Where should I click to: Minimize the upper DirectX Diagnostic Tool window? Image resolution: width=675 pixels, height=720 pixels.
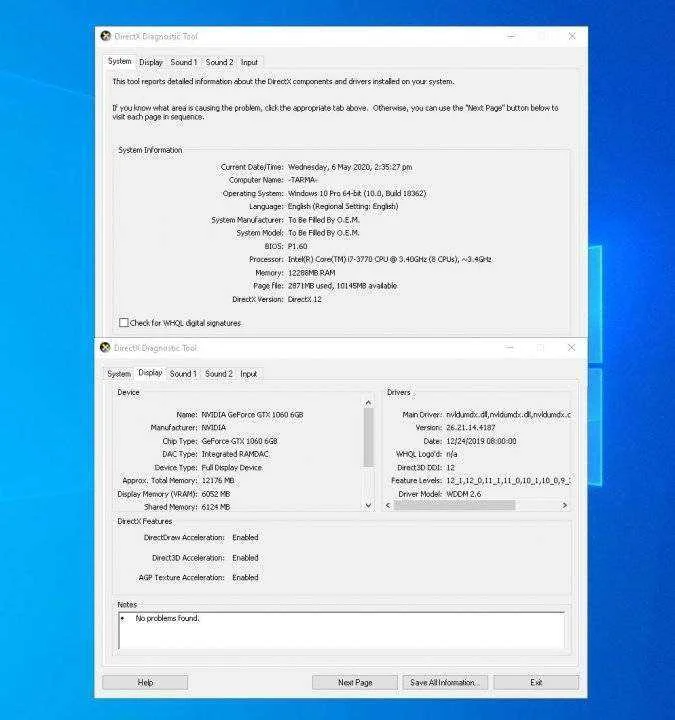(x=511, y=36)
